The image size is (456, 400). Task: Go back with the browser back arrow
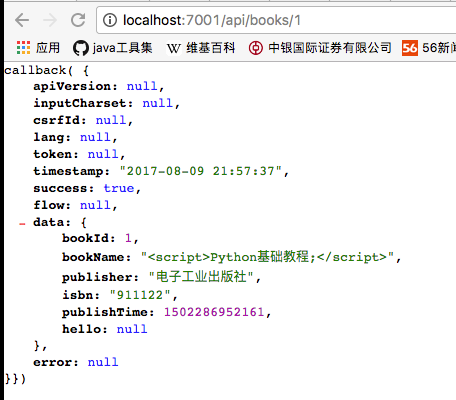pos(22,20)
